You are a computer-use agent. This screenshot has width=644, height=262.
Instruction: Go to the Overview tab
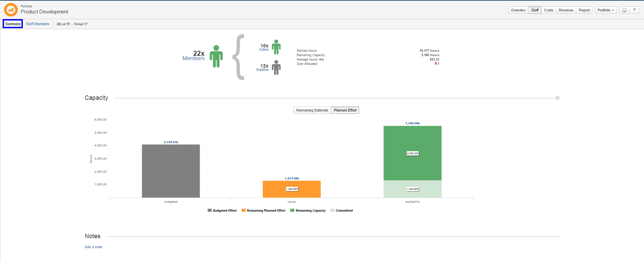[518, 10]
